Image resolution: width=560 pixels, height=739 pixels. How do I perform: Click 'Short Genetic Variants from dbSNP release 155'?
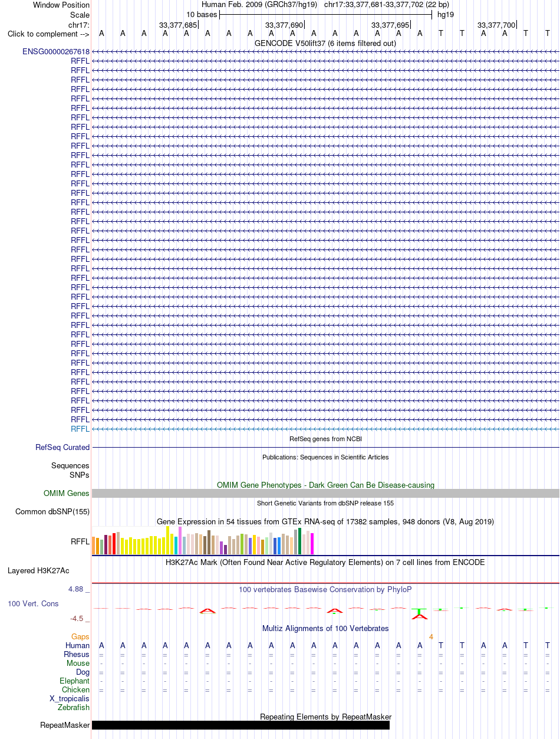pyautogui.click(x=325, y=503)
